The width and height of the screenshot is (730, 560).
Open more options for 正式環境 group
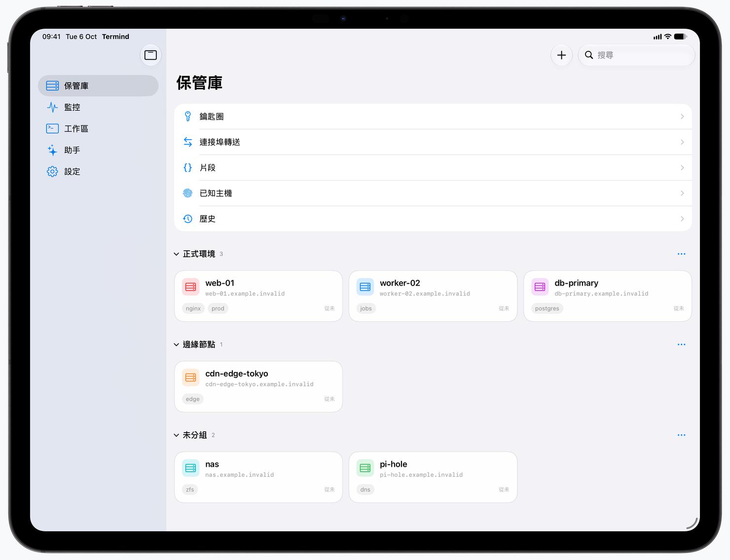[x=682, y=254]
